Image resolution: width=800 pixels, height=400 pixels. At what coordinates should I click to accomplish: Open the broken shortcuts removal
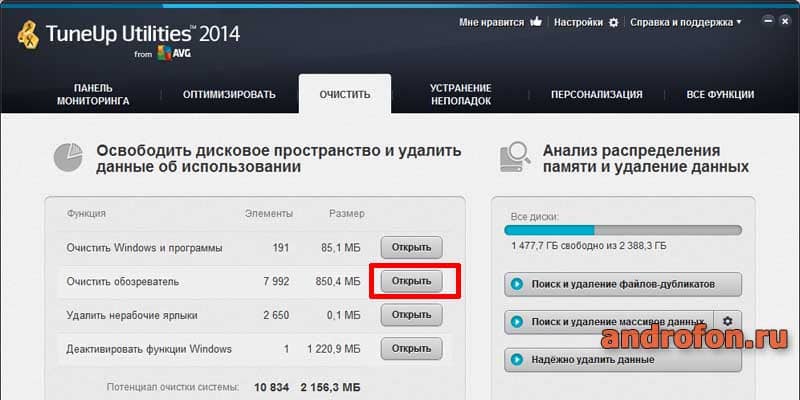[411, 315]
